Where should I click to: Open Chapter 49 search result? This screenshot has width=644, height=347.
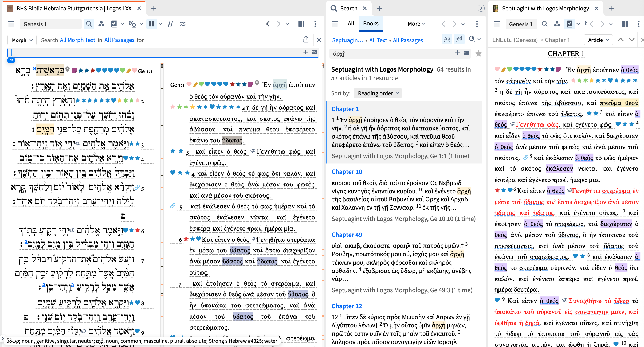[347, 235]
